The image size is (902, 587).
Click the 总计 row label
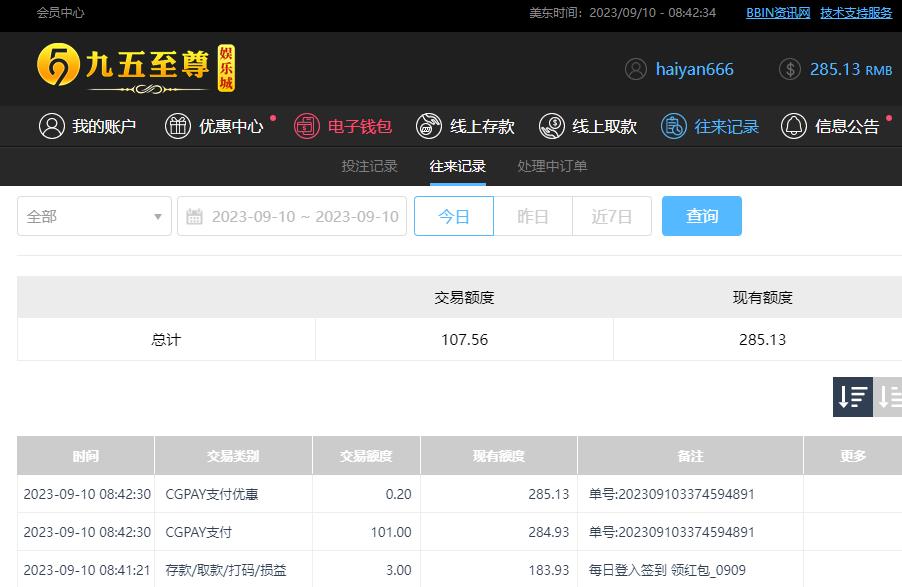[x=166, y=340]
